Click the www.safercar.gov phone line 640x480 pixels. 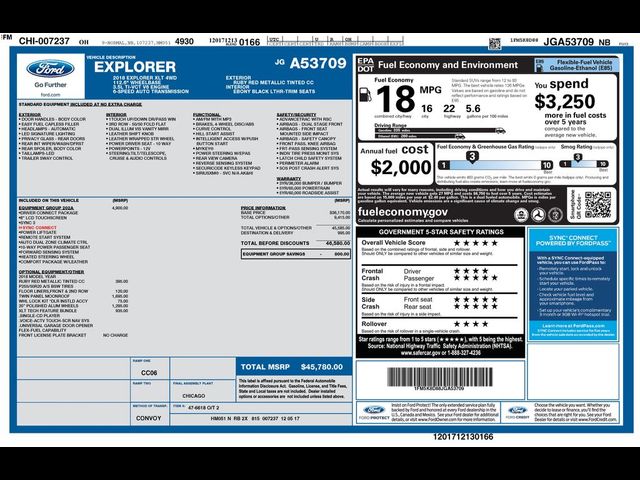pyautogui.click(x=440, y=353)
